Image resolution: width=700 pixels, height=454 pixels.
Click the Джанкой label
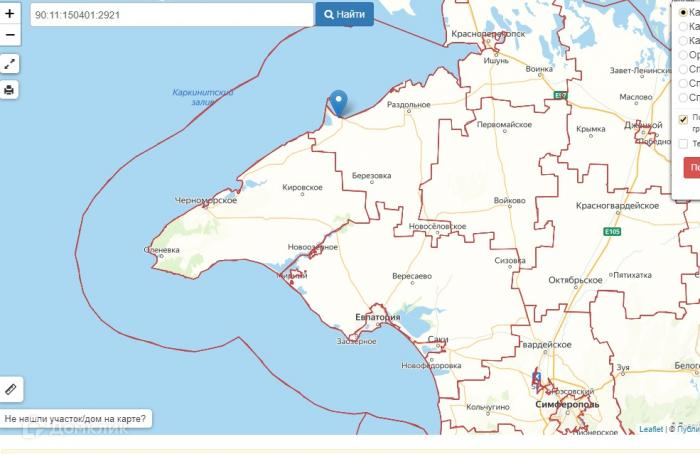click(x=643, y=125)
